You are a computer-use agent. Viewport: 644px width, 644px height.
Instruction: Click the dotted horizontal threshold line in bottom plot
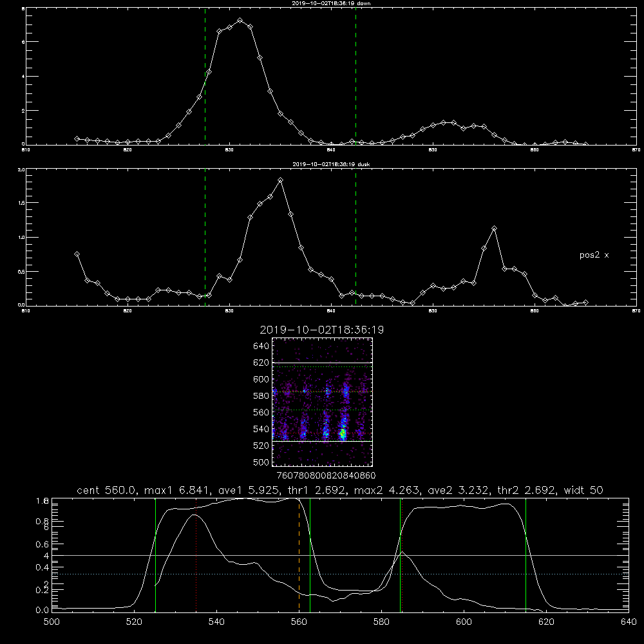(340, 574)
